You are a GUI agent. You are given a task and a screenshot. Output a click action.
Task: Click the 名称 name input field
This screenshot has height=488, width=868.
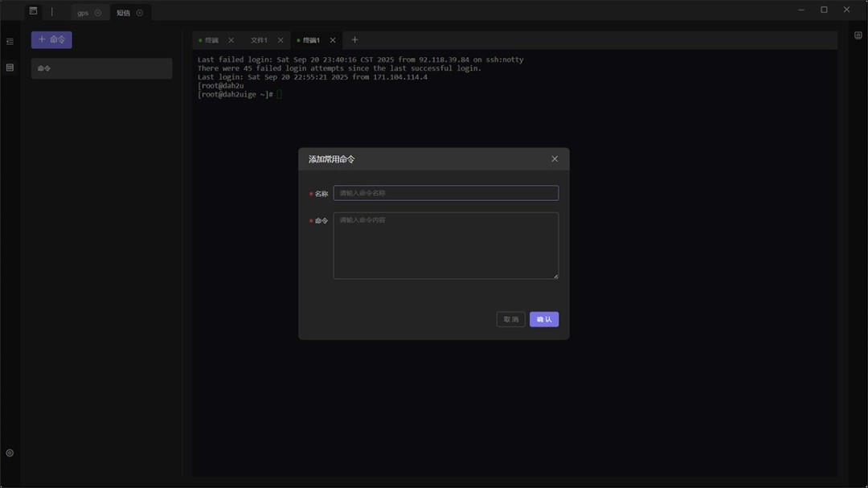(445, 193)
